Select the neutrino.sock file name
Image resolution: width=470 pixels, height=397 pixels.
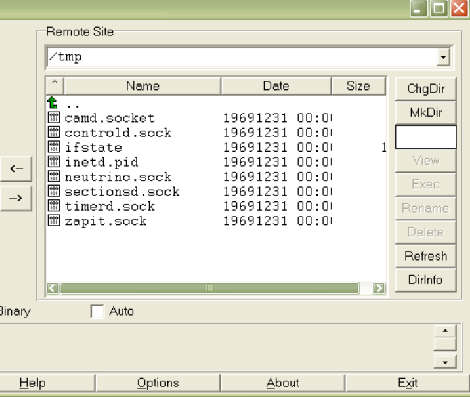(x=118, y=177)
